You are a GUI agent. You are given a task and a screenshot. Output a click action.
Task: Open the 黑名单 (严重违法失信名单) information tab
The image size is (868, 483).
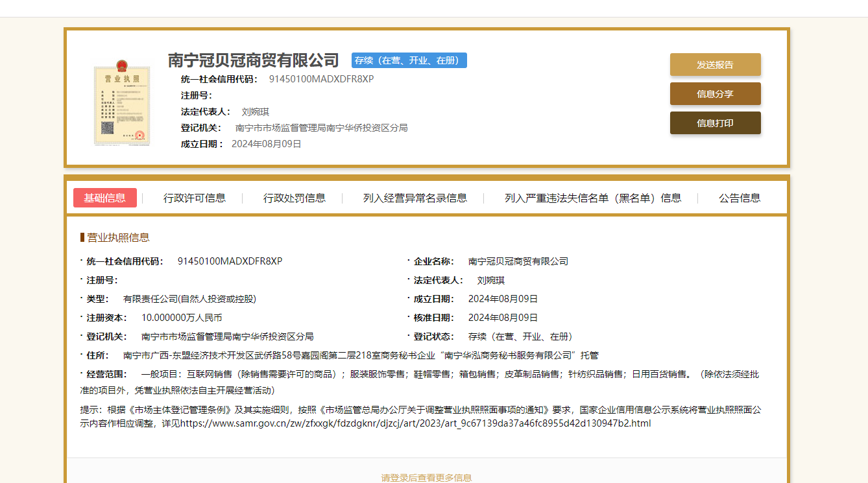coord(592,198)
